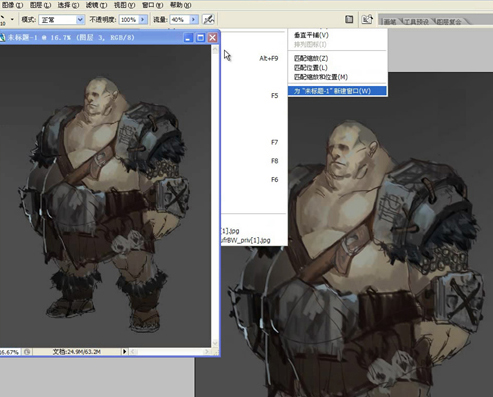Open the 帮助(H) menu
493x397 pixels.
181,5
